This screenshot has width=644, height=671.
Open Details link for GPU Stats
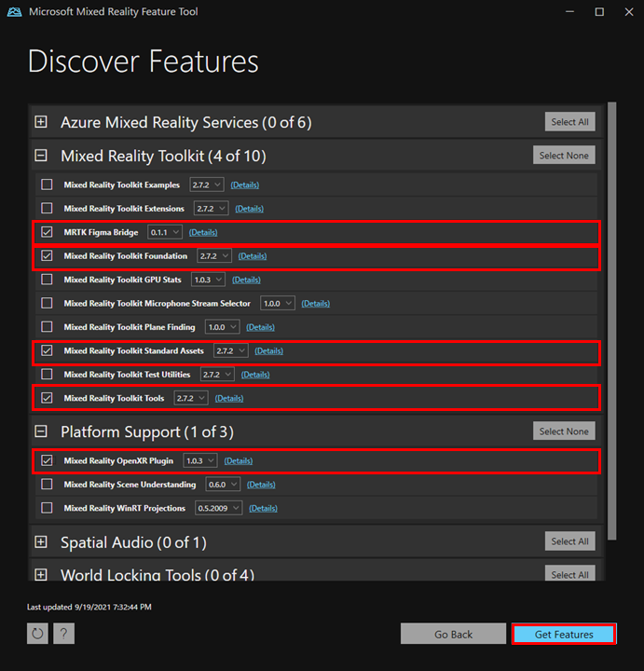click(246, 280)
